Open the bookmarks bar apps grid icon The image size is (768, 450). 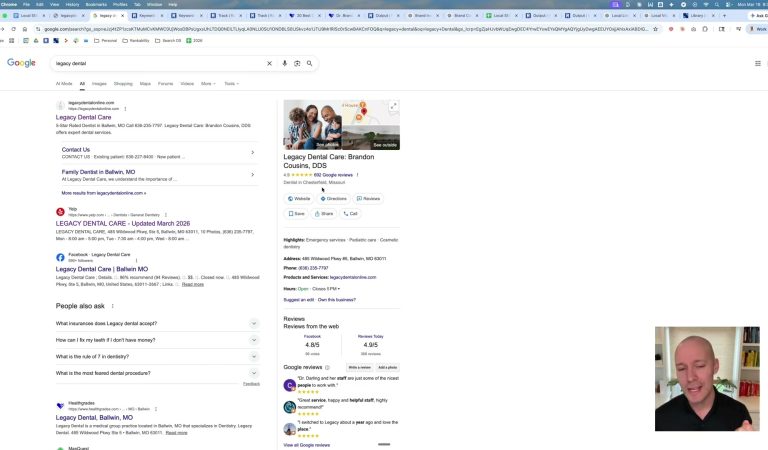11,41
